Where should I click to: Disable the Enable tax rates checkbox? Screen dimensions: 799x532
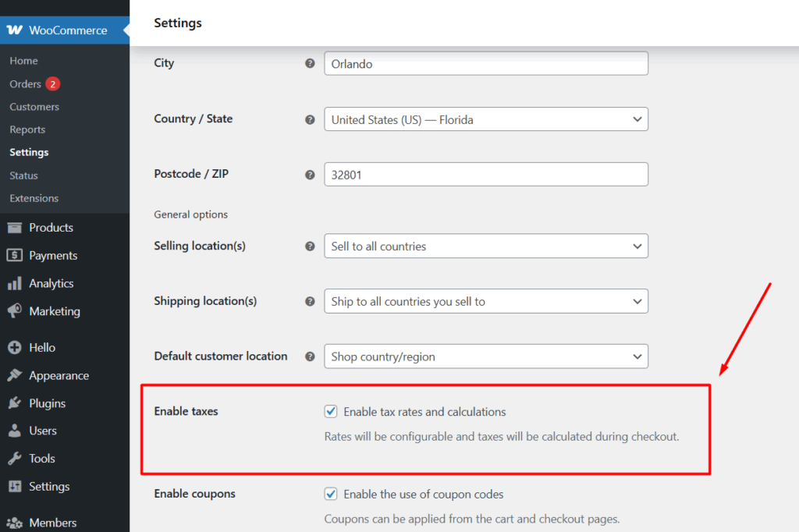coord(331,411)
